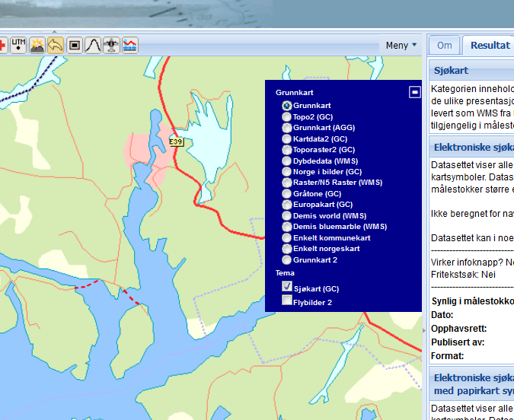Click the water level chart icon

click(130, 46)
